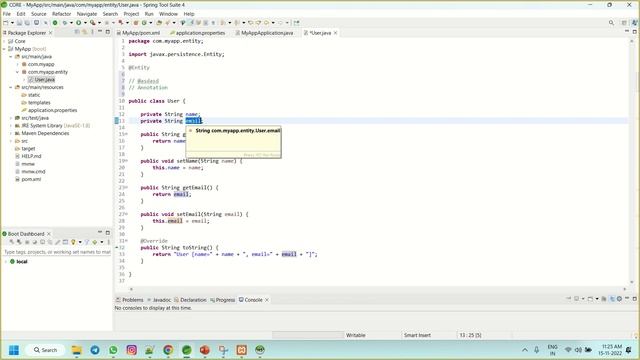Viewport: 640px width, 360px height.
Task: Select the Java perspective icon
Action: pyautogui.click(x=634, y=23)
